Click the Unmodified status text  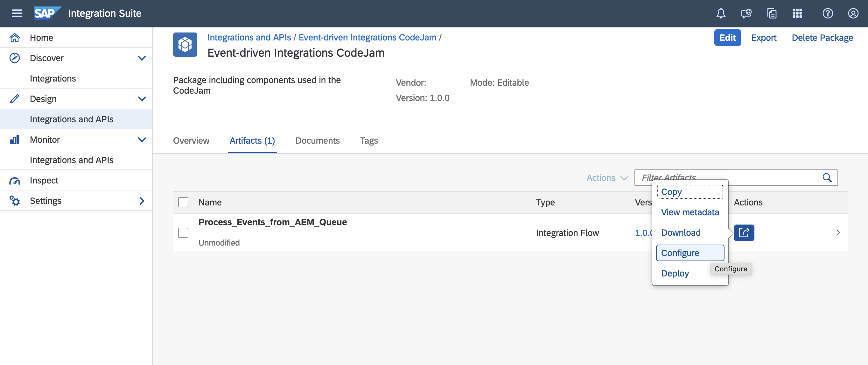coord(219,243)
